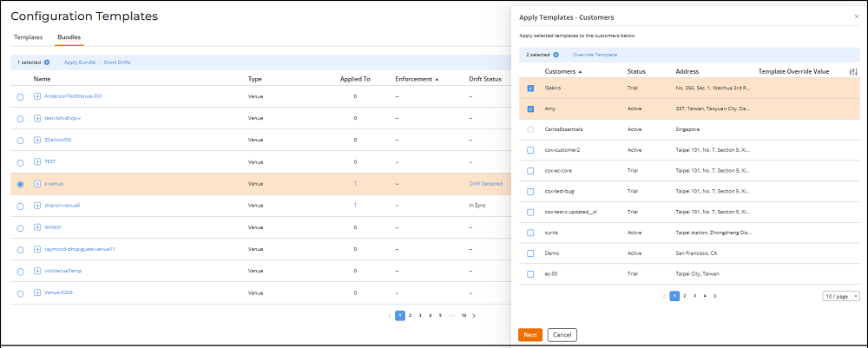Click the Next button
This screenshot has height=348, width=868.
point(529,334)
